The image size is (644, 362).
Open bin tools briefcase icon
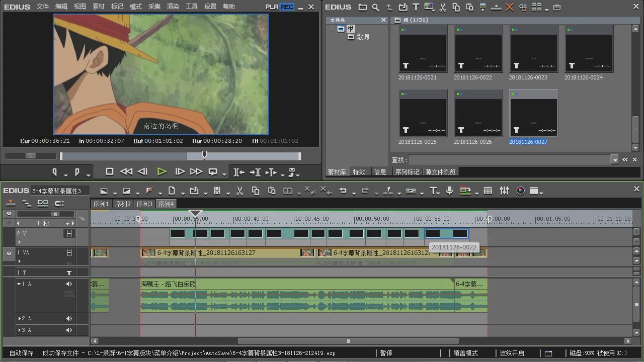(556, 7)
